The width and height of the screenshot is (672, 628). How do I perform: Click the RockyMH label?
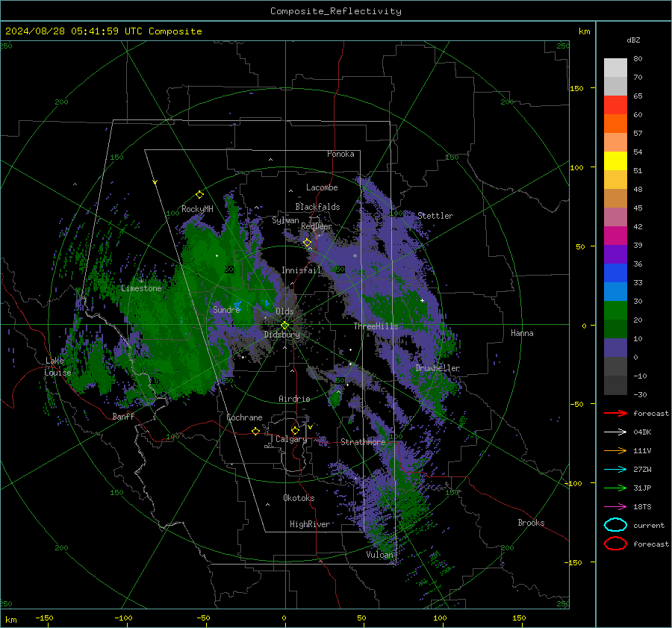pos(197,209)
